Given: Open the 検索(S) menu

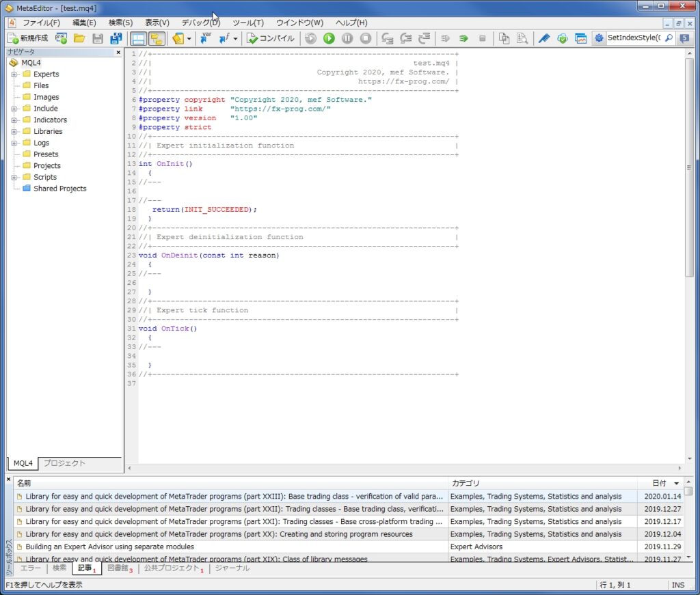Looking at the screenshot, I should (x=120, y=23).
